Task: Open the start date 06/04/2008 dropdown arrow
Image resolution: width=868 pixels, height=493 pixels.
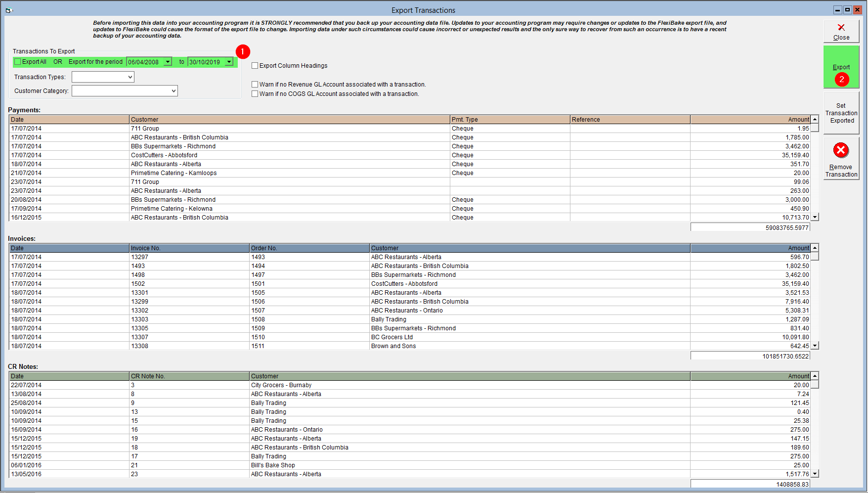Action: point(168,62)
